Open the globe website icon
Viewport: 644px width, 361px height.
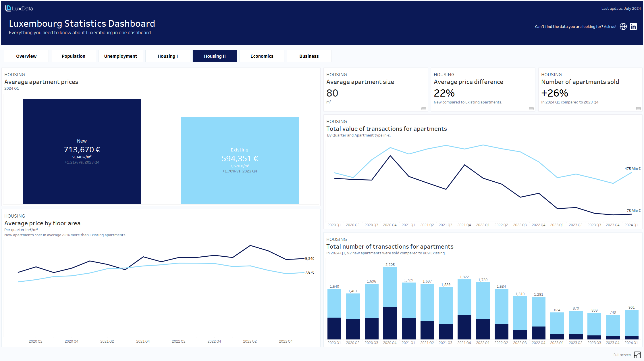click(623, 26)
